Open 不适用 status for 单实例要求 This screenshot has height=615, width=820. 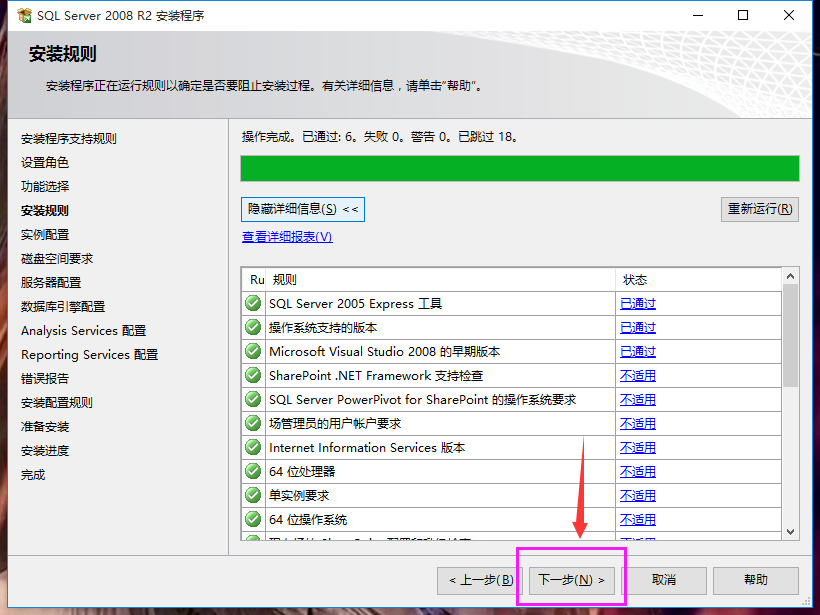coord(637,496)
